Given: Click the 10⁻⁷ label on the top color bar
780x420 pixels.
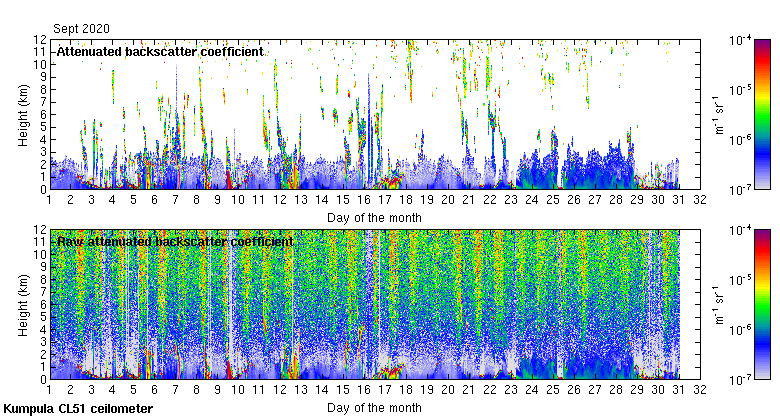Looking at the screenshot, I should pos(740,190).
